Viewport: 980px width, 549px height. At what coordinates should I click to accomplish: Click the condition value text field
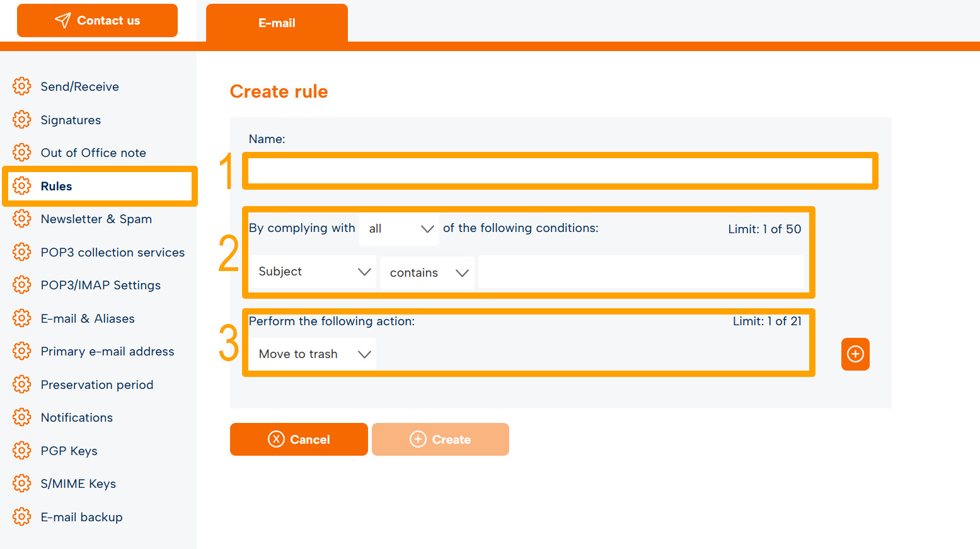point(641,272)
